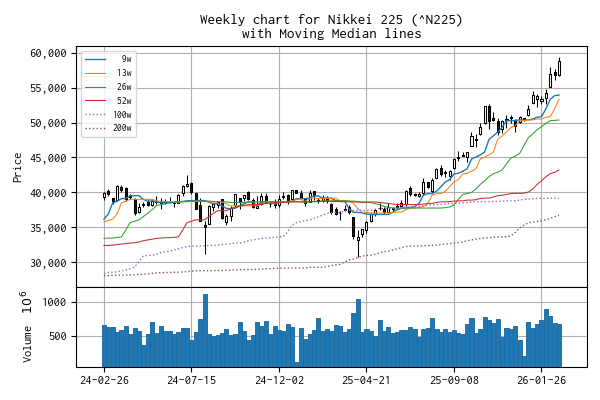
Task: Select the 26w legend entry
Action: (x=109, y=87)
